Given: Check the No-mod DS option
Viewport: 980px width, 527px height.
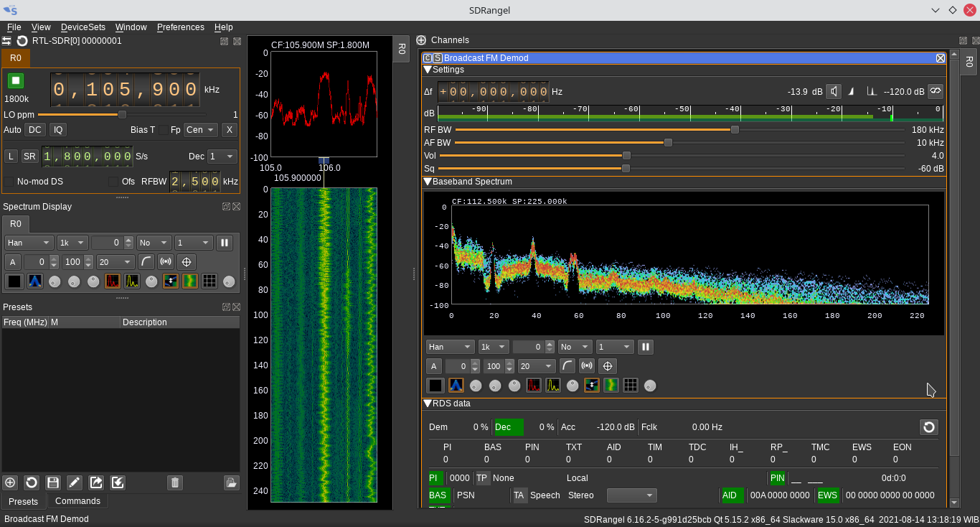Looking at the screenshot, I should 9,182.
